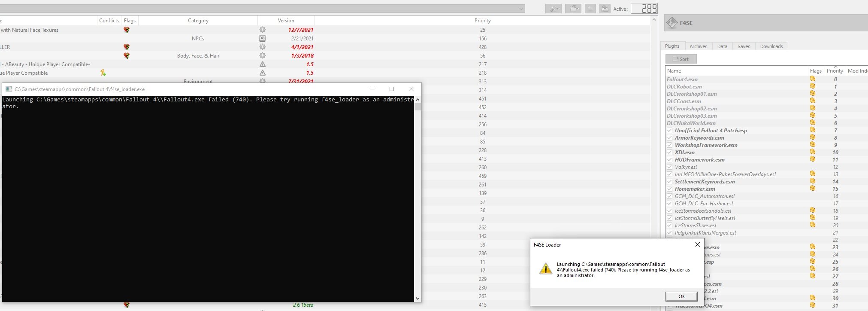Screen dimensions: 868x311
Task: Click the gear icon next to version 12/7/2021
Action: pyautogui.click(x=263, y=30)
